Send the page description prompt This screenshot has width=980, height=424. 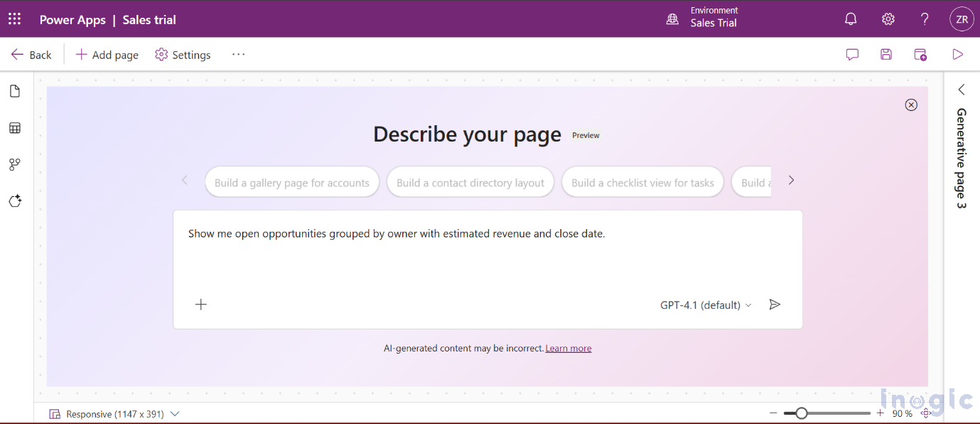(x=775, y=304)
